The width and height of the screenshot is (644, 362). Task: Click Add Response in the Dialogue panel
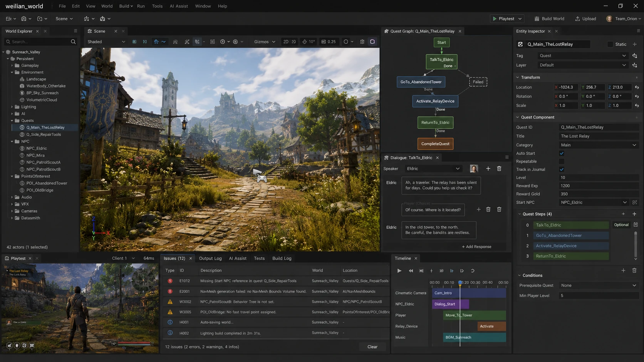click(476, 247)
